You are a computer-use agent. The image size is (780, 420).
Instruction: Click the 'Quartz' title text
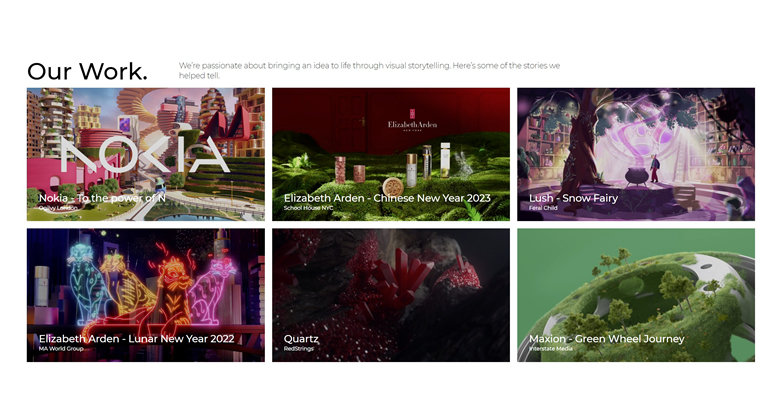coord(301,339)
